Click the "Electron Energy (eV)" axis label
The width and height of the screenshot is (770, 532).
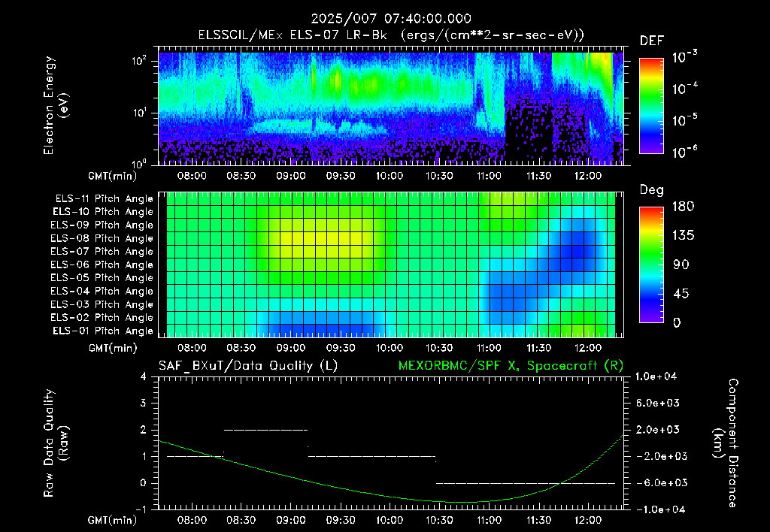click(56, 105)
